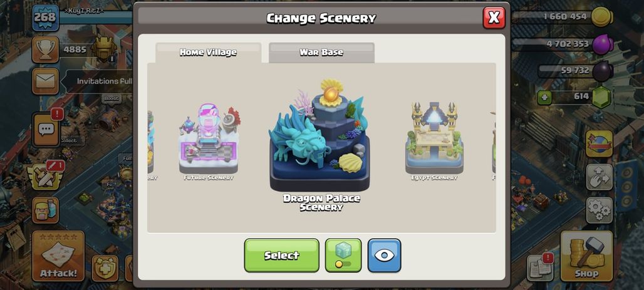Open the chat speech bubble icon
Viewport: 644px width, 290px height.
46,130
